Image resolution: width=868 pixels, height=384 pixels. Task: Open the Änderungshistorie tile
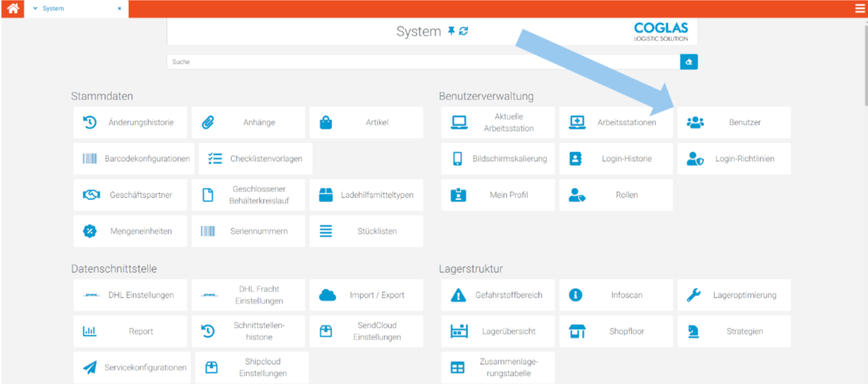coord(130,123)
